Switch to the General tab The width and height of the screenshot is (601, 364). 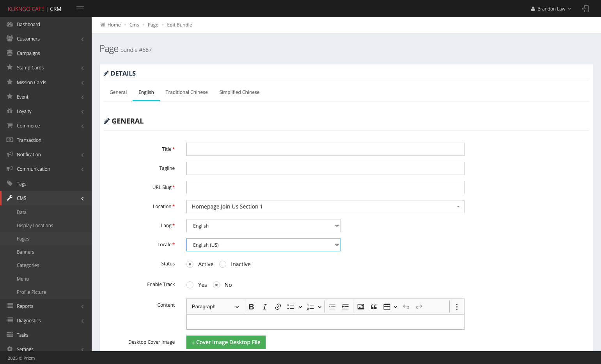118,92
